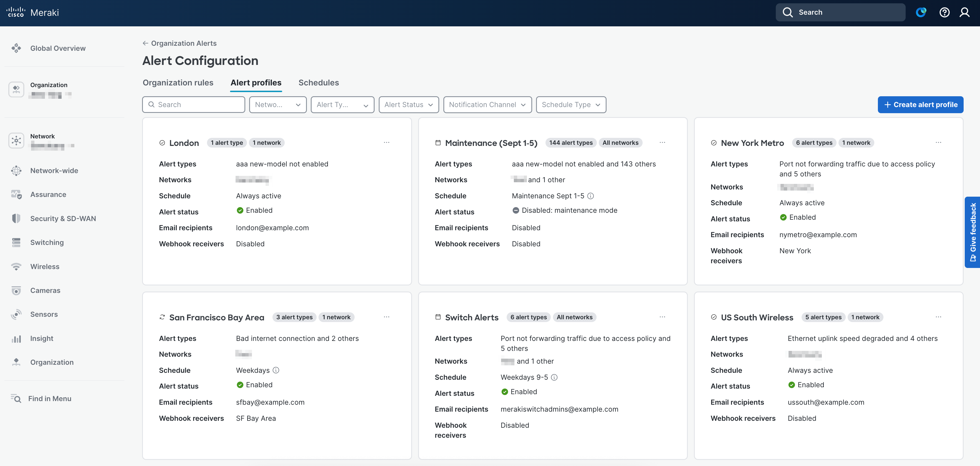Screen dimensions: 980x466
Task: Open the more options menu on Switch Alerts
Action: (x=662, y=317)
